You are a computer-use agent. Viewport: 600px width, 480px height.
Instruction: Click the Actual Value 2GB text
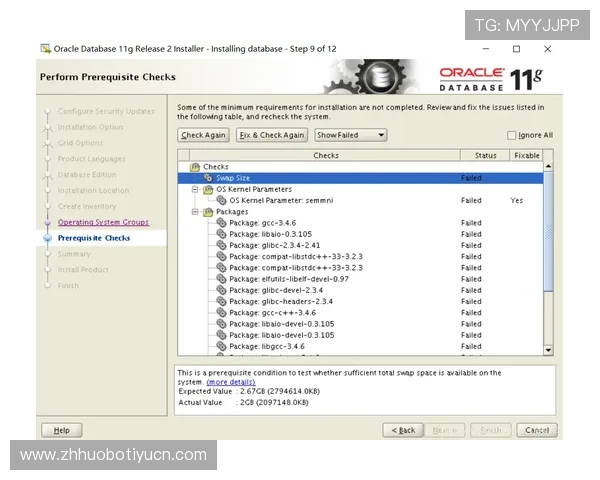(243, 402)
